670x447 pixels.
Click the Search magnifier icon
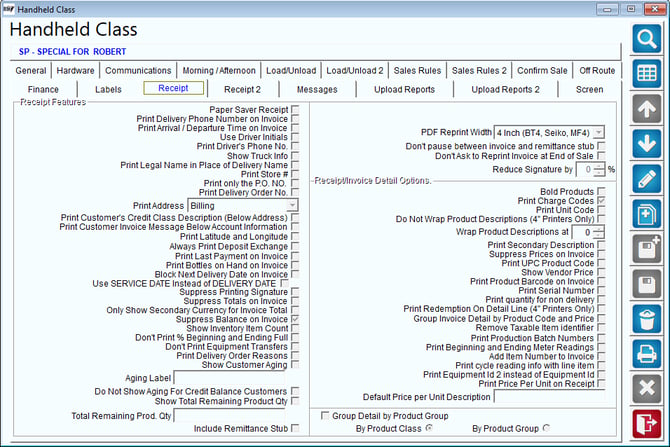646,38
